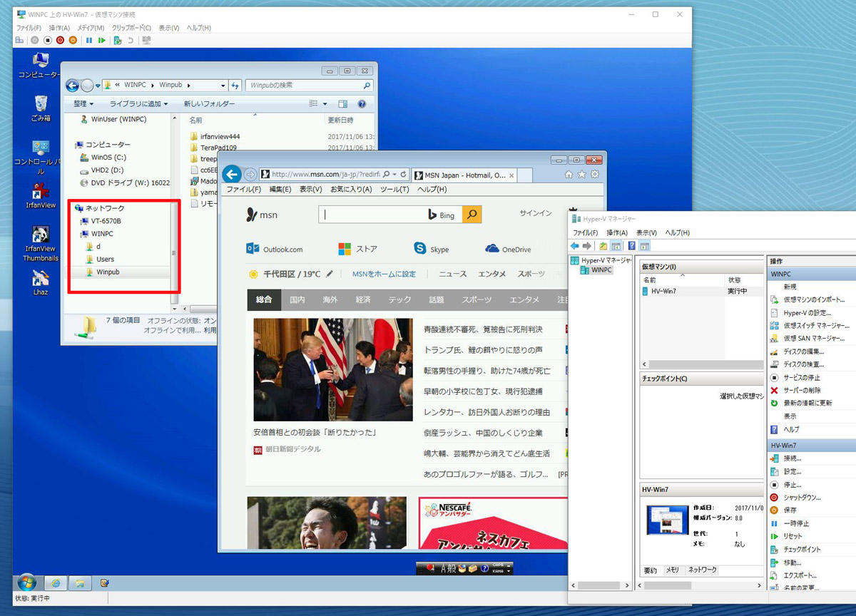Open the IrfanView Thumbnails desktop icon

click(x=41, y=235)
